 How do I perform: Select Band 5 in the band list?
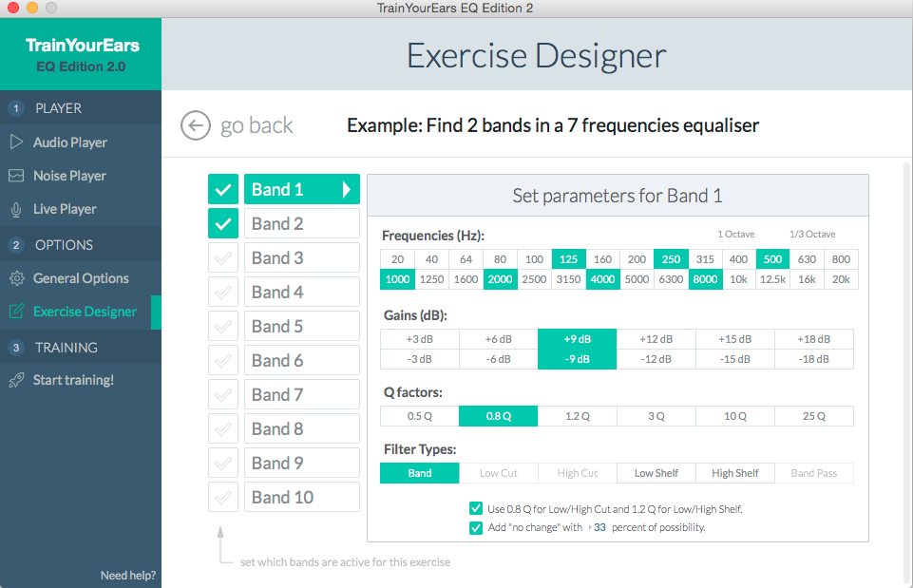(301, 327)
